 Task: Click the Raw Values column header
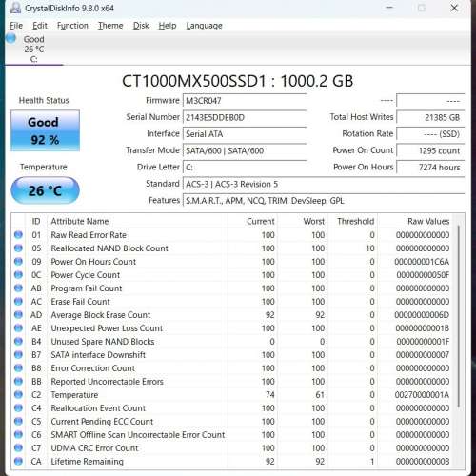tap(415, 221)
